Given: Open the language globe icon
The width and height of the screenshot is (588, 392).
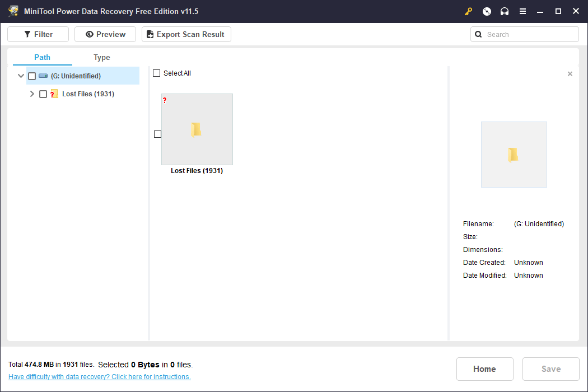Looking at the screenshot, I should point(486,11).
